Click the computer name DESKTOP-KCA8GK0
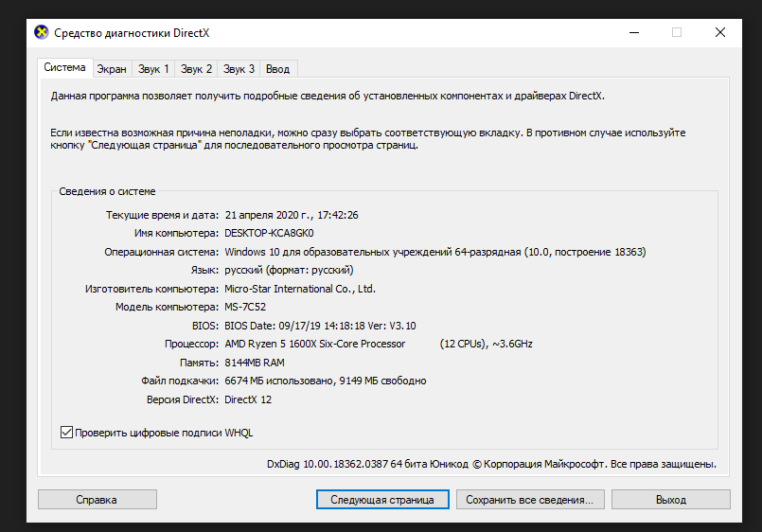762x532 pixels. 269,233
